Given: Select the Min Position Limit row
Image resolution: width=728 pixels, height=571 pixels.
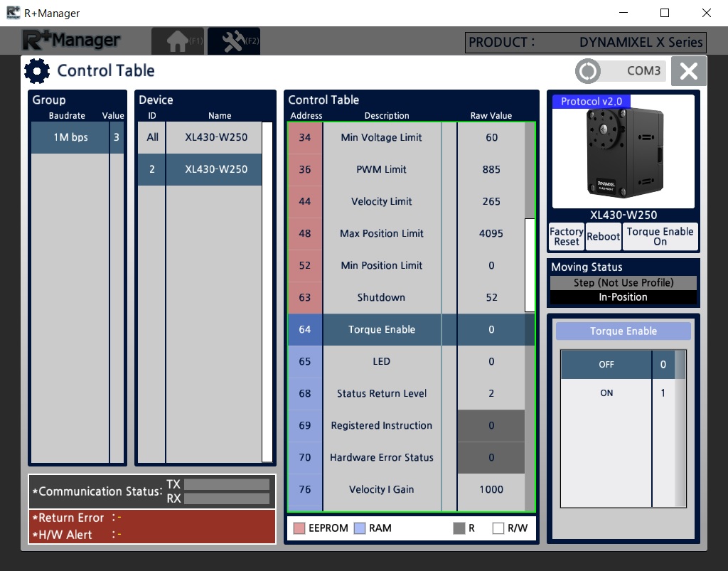Looking at the screenshot, I should pyautogui.click(x=406, y=265).
